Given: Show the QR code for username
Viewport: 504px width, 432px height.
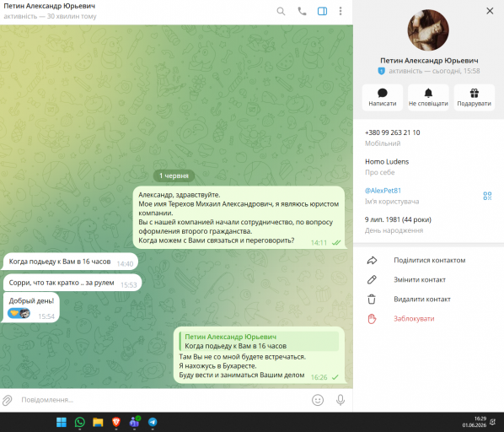Looking at the screenshot, I should (x=487, y=196).
